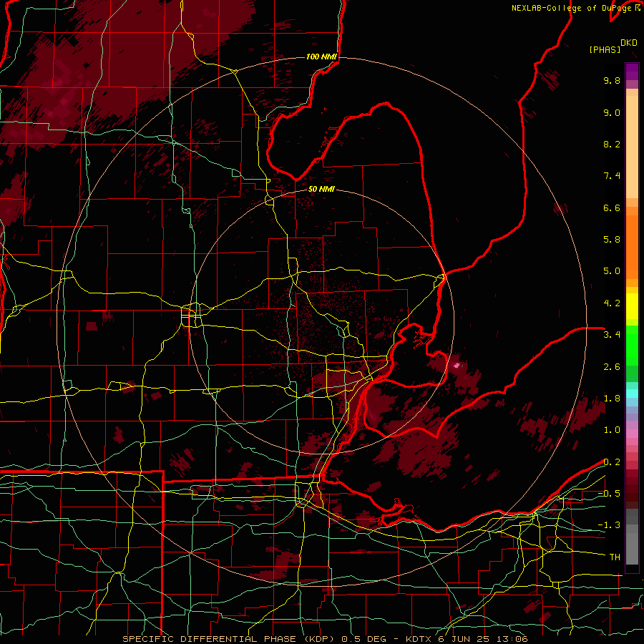Click the 100 NMI range ring label
This screenshot has width=644, height=644.
click(x=321, y=57)
